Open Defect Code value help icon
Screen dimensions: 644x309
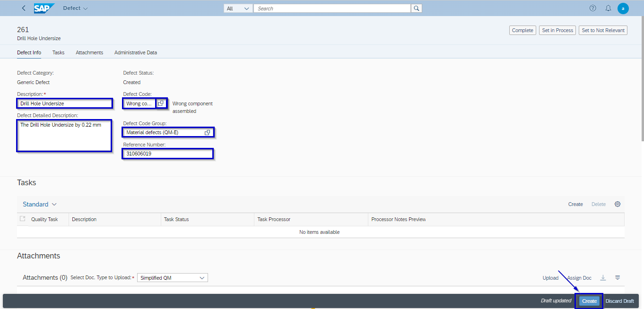coord(161,103)
